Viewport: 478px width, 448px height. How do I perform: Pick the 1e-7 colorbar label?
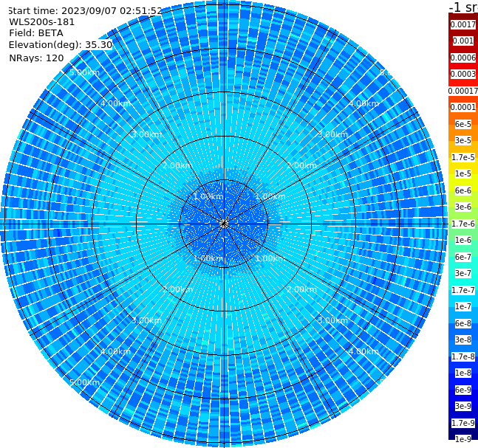[463, 307]
